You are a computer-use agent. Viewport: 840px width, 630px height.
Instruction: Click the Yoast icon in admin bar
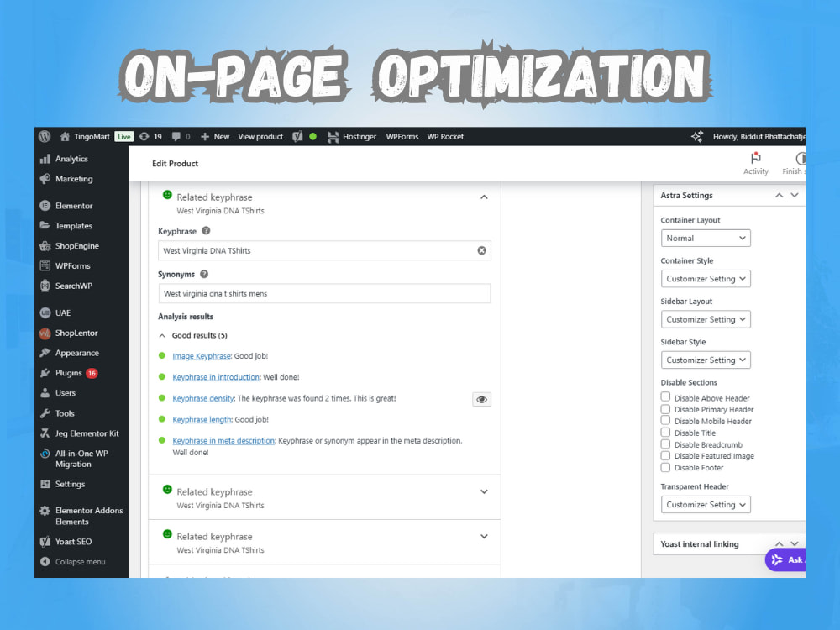[298, 137]
